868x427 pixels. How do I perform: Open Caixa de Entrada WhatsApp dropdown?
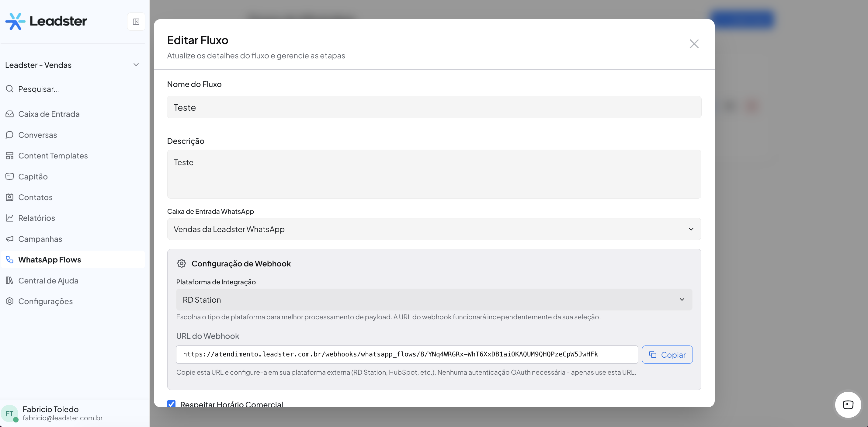point(434,229)
